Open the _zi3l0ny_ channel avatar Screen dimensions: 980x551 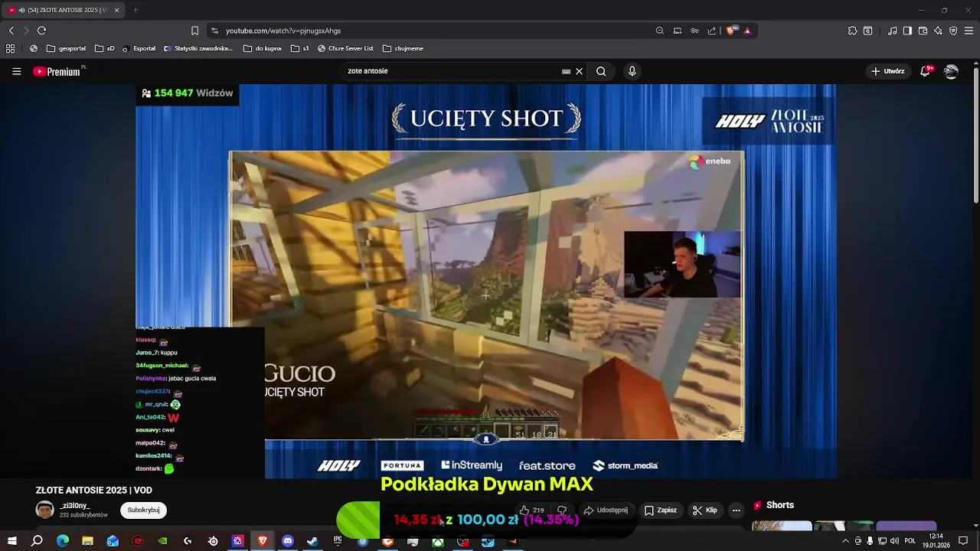(45, 510)
